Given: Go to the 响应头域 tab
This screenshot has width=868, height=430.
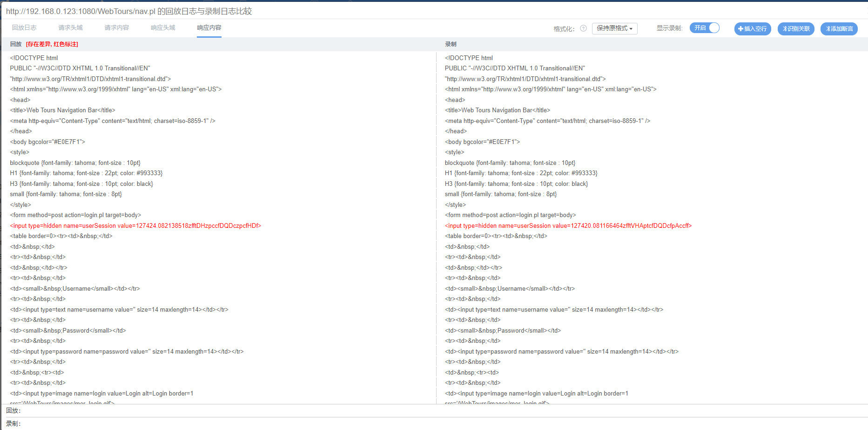Looking at the screenshot, I should pyautogui.click(x=163, y=28).
